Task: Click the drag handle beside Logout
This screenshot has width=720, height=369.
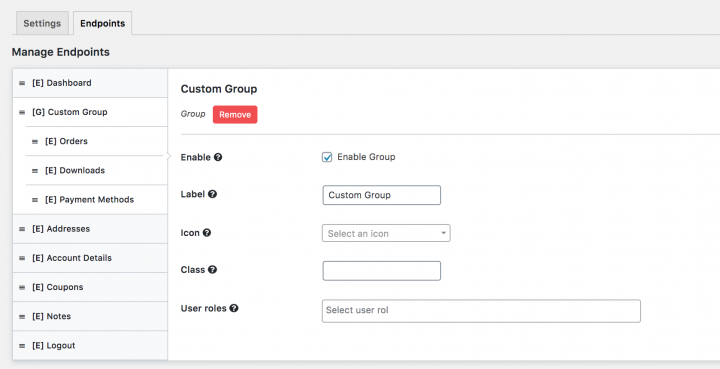Action: click(x=22, y=346)
